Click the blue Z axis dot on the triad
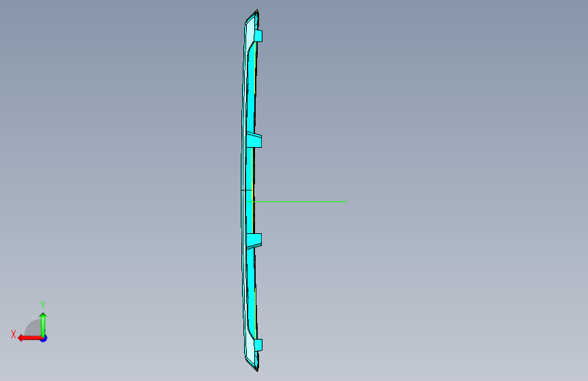588x381 pixels. coord(44,338)
